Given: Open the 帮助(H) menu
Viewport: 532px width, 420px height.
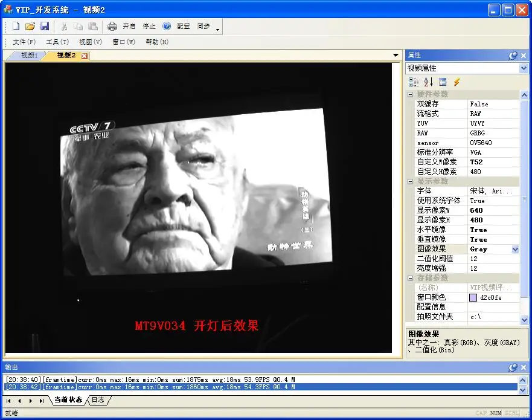Looking at the screenshot, I should click(157, 42).
